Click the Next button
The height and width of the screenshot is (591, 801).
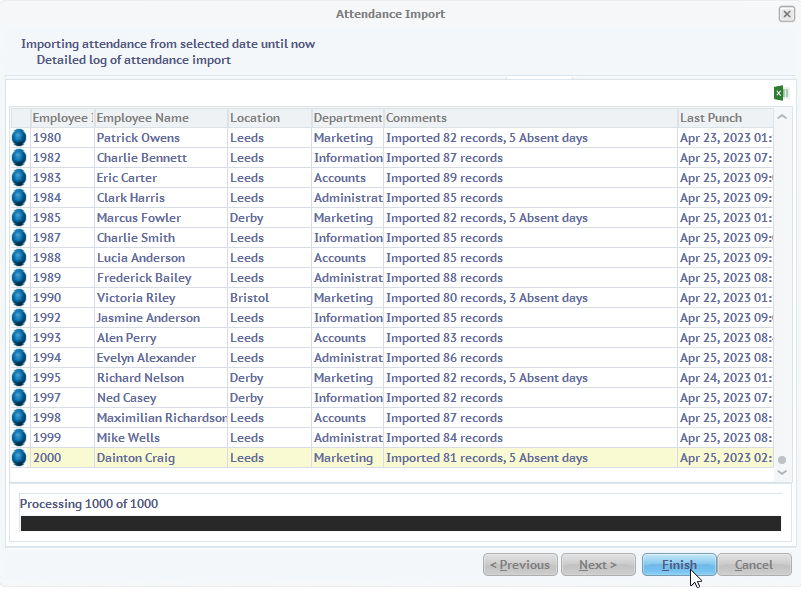[x=598, y=565]
